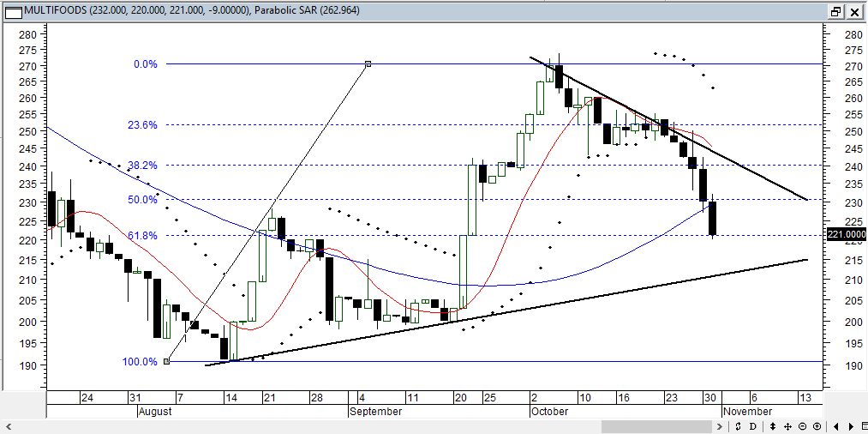Click the 'August' month label

[x=154, y=412]
